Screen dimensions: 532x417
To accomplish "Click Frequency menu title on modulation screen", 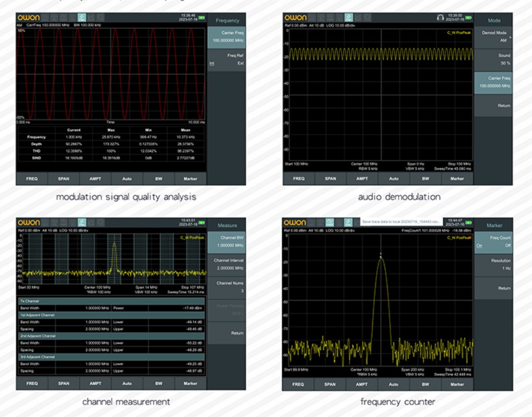I will pyautogui.click(x=227, y=21).
